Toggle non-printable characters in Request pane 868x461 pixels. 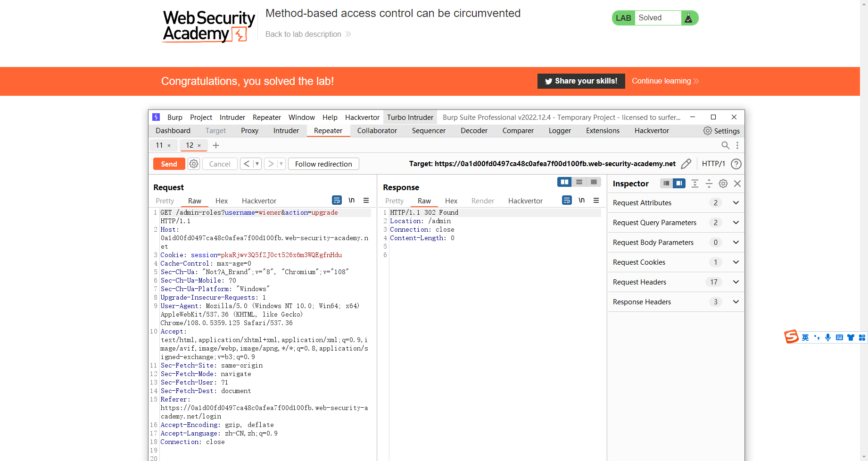(351, 200)
